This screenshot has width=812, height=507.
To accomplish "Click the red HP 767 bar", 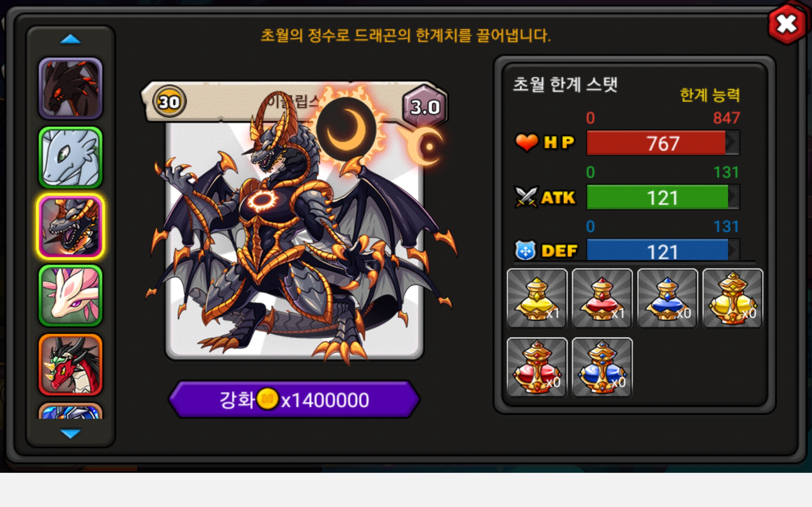I will pos(663,143).
